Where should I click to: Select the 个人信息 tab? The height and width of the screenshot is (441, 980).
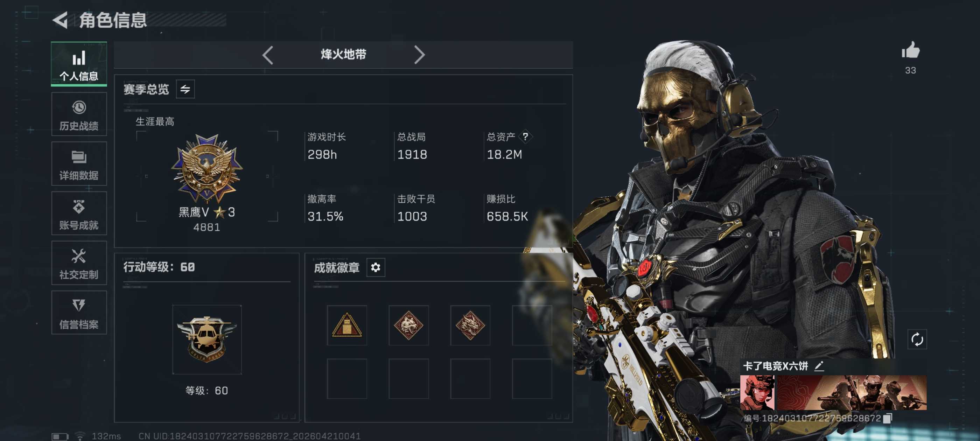pyautogui.click(x=79, y=64)
